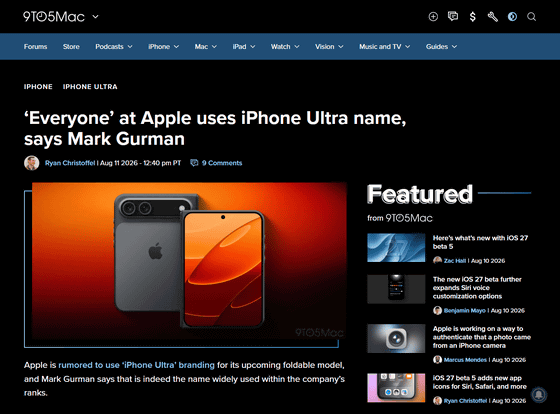Click the notification bell icon
The height and width of the screenshot is (414, 560).
[x=538, y=394]
